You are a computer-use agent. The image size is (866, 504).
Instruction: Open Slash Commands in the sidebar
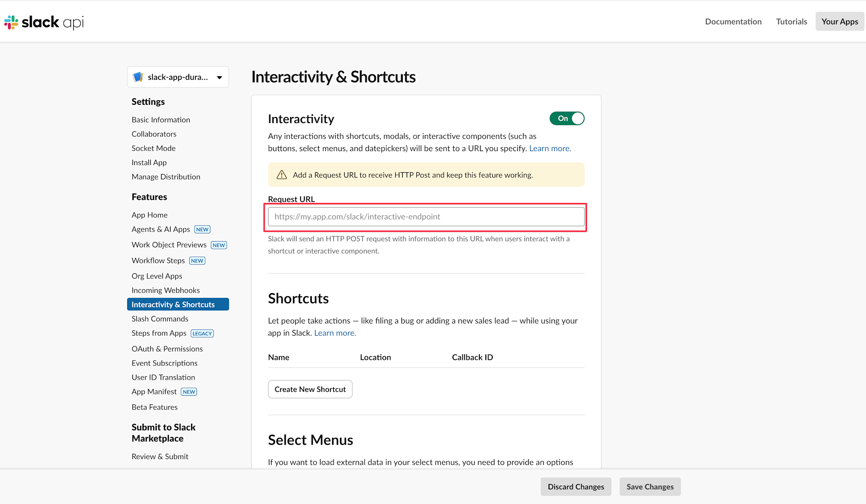tap(160, 319)
